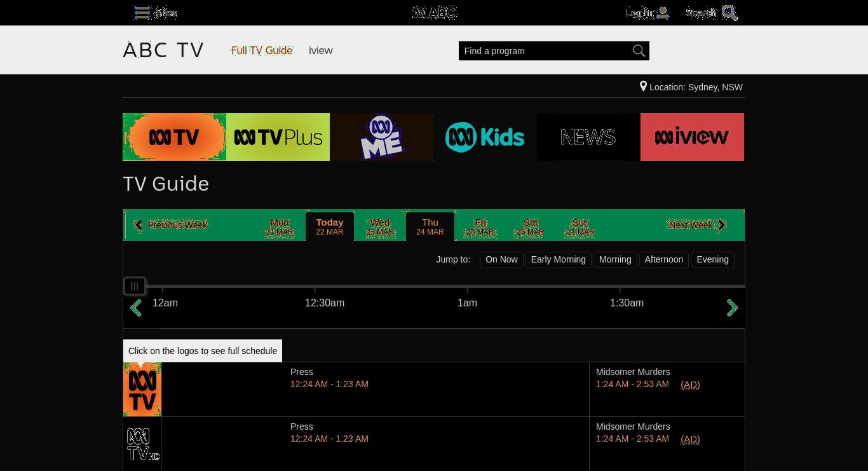Go to Previous Week
The width and height of the screenshot is (868, 471).
click(x=172, y=225)
